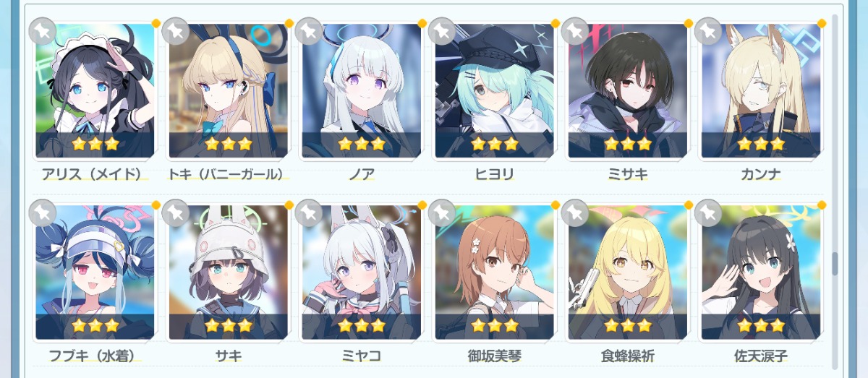The width and height of the screenshot is (868, 378).
Task: Toggle the pin icon on 食蜂操祈 card
Action: tap(574, 213)
